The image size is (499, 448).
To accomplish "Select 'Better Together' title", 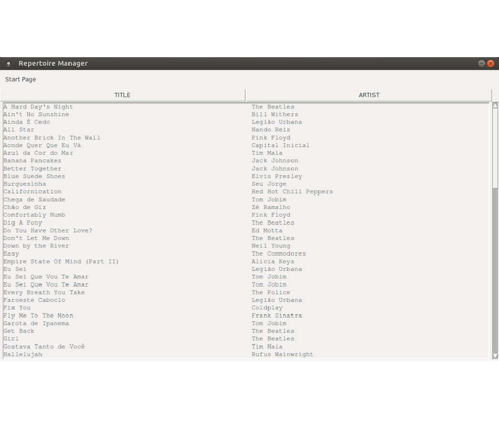I will pyautogui.click(x=32, y=169).
